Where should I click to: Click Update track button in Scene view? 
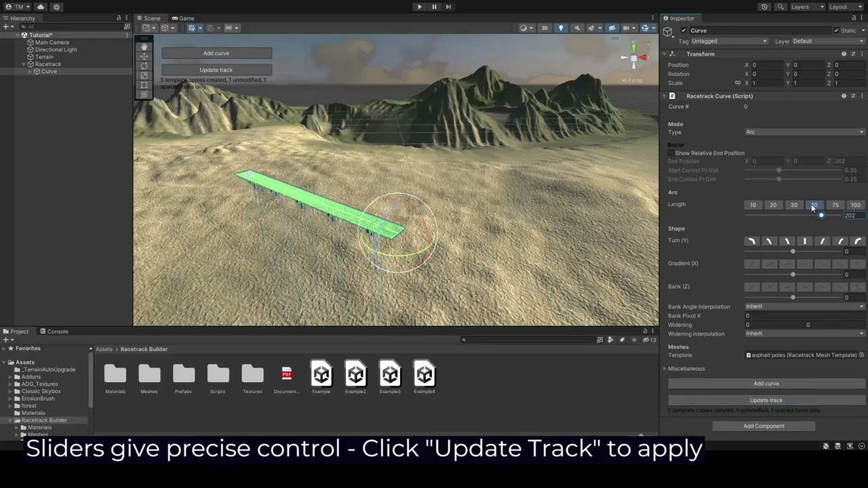coord(216,70)
